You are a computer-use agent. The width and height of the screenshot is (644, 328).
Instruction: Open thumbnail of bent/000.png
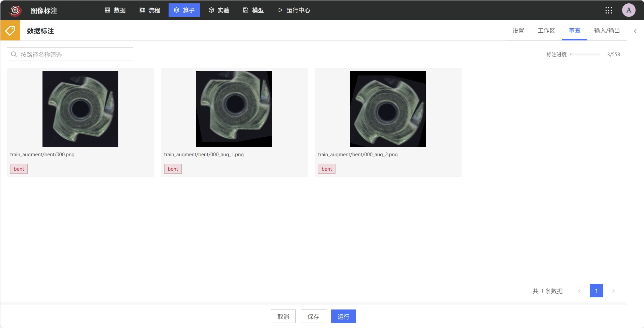pos(80,109)
